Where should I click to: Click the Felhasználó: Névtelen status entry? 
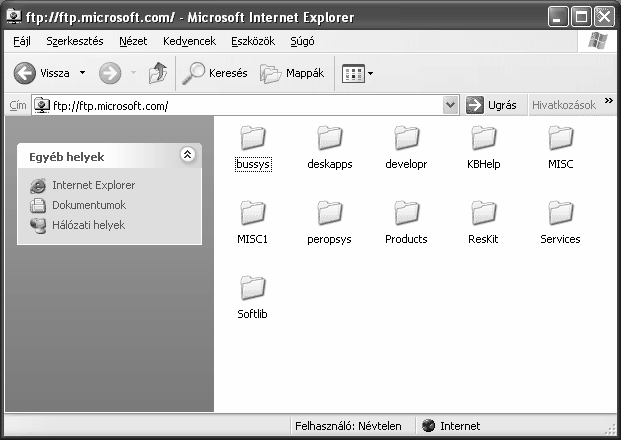pos(348,426)
